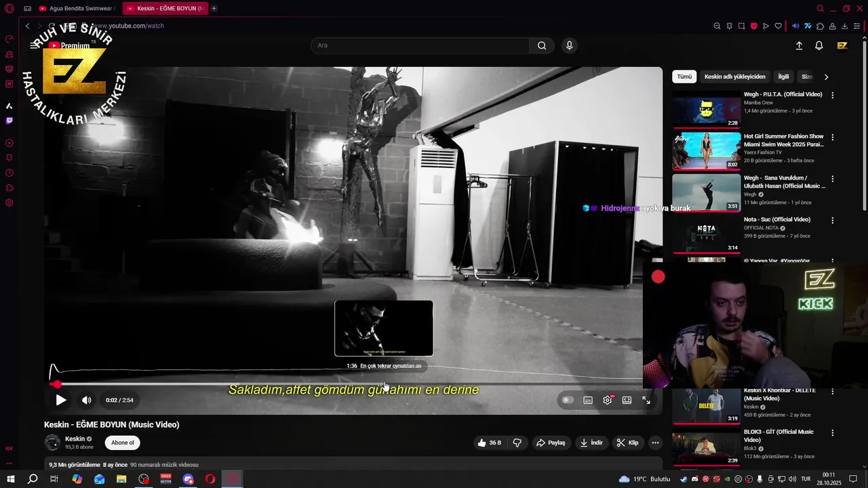The height and width of the screenshot is (488, 868).
Task: Open Opera GX main menu logo
Action: pyautogui.click(x=9, y=8)
